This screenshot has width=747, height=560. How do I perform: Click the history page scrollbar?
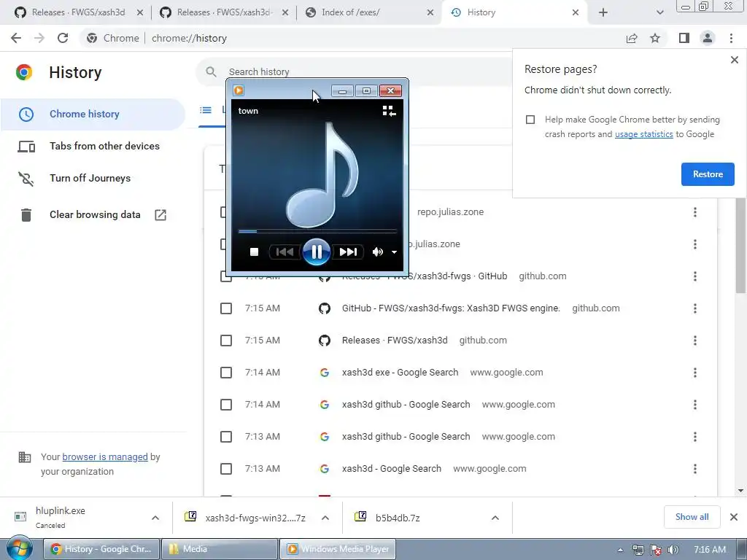coord(741,246)
